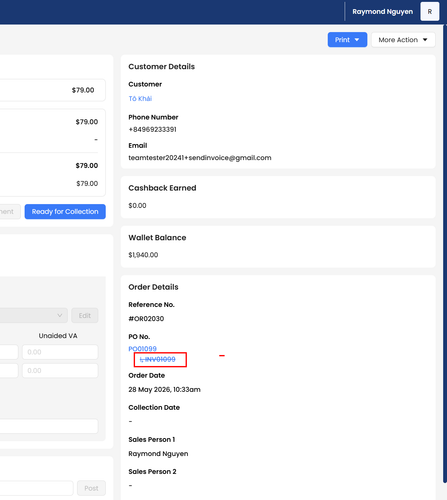Expand the More Action dropdown

(403, 40)
